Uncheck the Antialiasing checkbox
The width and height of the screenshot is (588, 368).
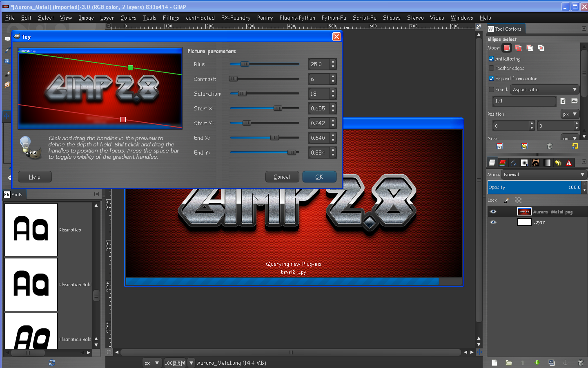(491, 59)
